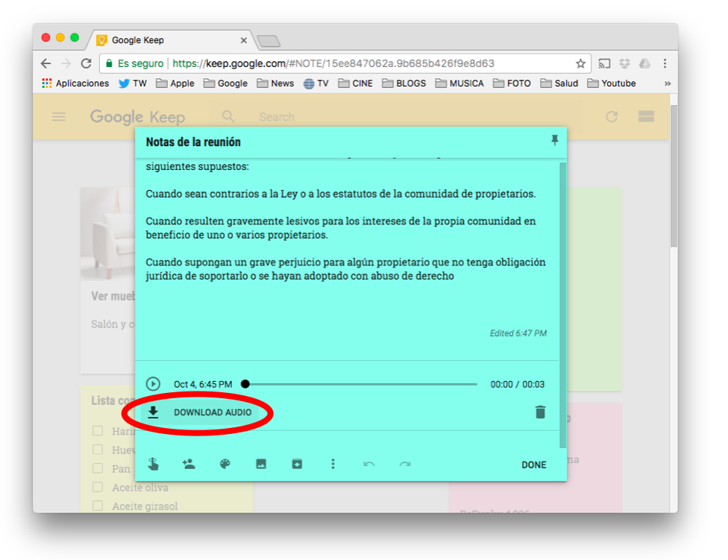Open the Aplicaciones bookmarks shortcut
728x560 pixels.
(x=75, y=84)
